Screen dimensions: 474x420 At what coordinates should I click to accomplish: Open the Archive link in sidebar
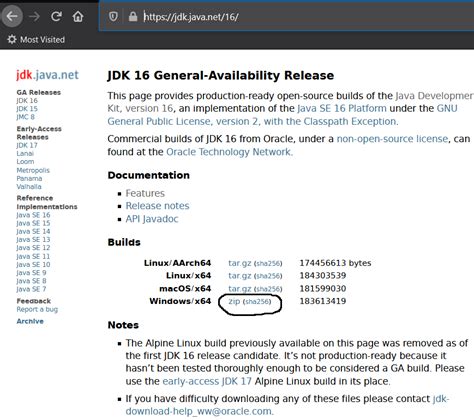pos(30,321)
